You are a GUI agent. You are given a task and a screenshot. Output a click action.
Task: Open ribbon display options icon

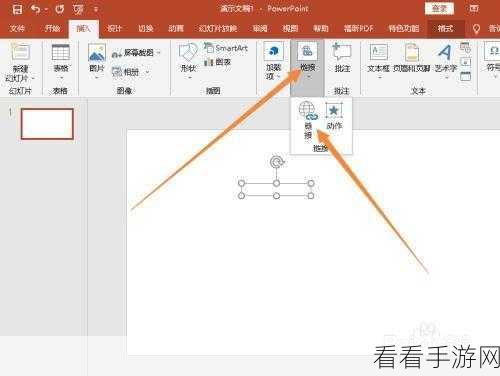474,9
